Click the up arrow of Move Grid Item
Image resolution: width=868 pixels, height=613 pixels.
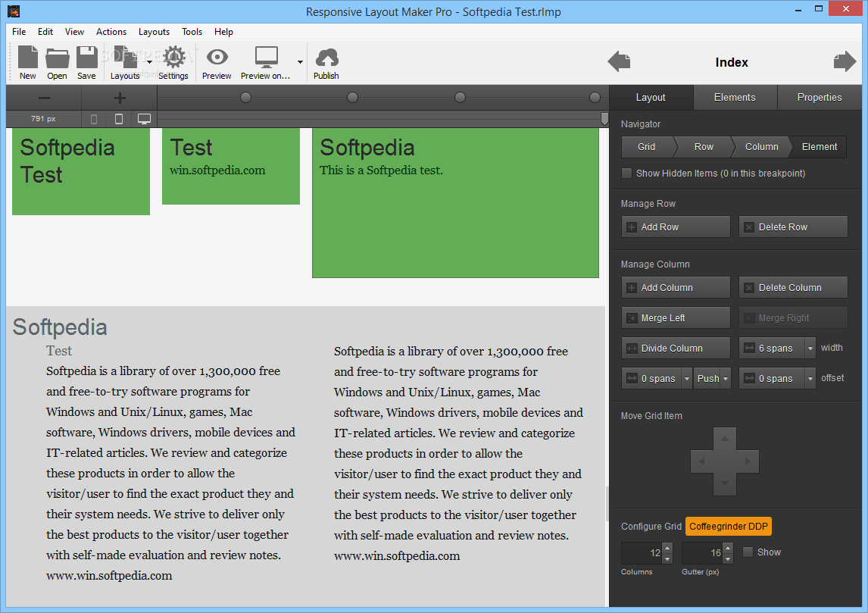[725, 439]
